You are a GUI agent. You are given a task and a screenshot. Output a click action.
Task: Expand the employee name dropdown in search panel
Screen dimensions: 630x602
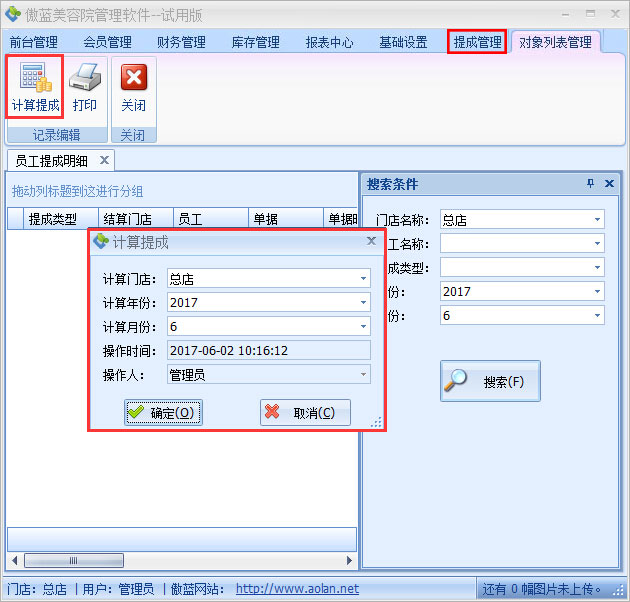tap(597, 244)
